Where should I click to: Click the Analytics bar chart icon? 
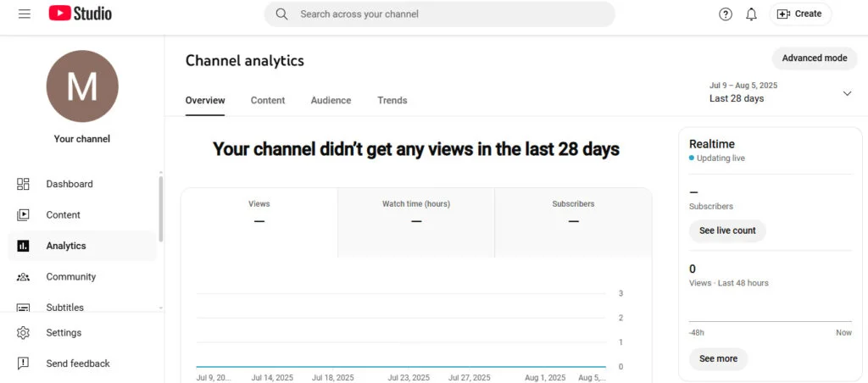coord(23,246)
